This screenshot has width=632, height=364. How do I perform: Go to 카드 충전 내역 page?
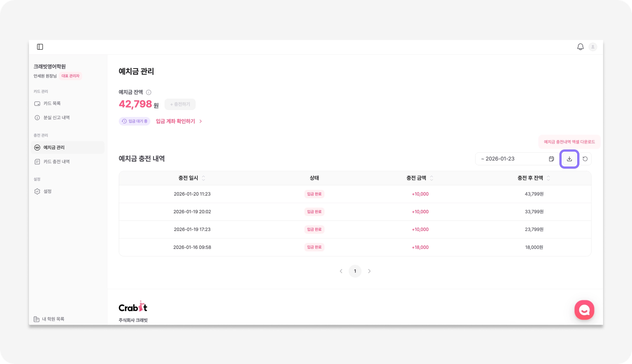click(56, 162)
